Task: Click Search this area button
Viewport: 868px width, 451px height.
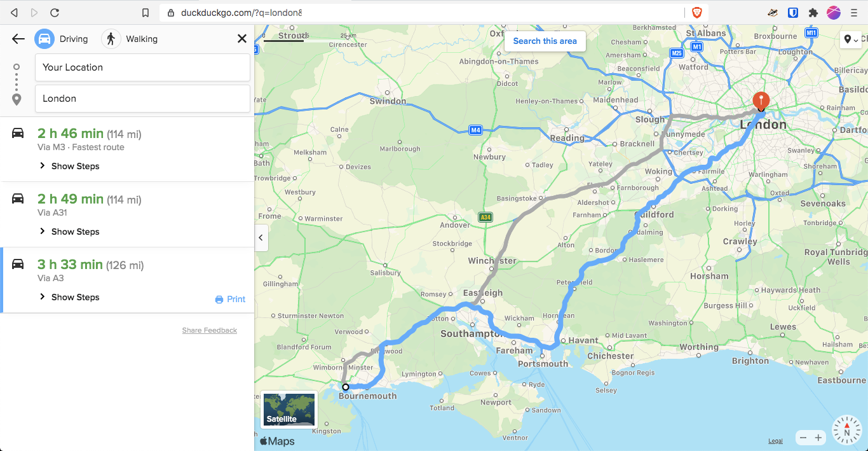Action: tap(545, 41)
